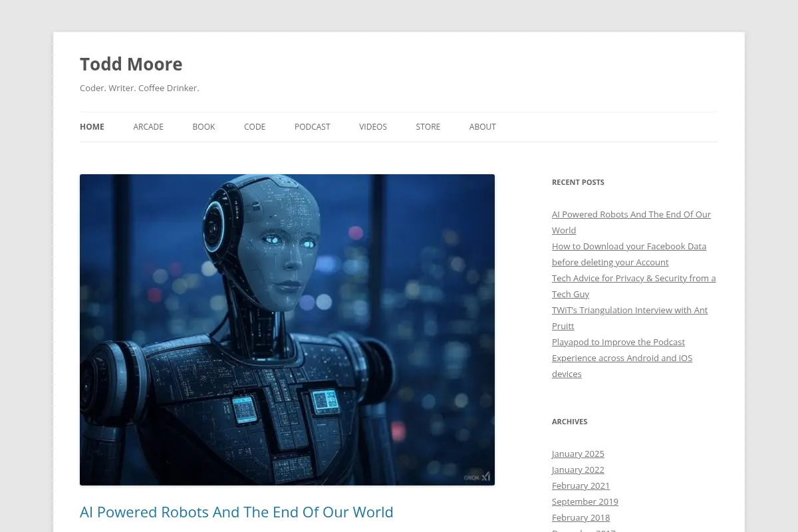Open the September 2019 archive
Image resolution: width=798 pixels, height=532 pixels.
click(585, 501)
